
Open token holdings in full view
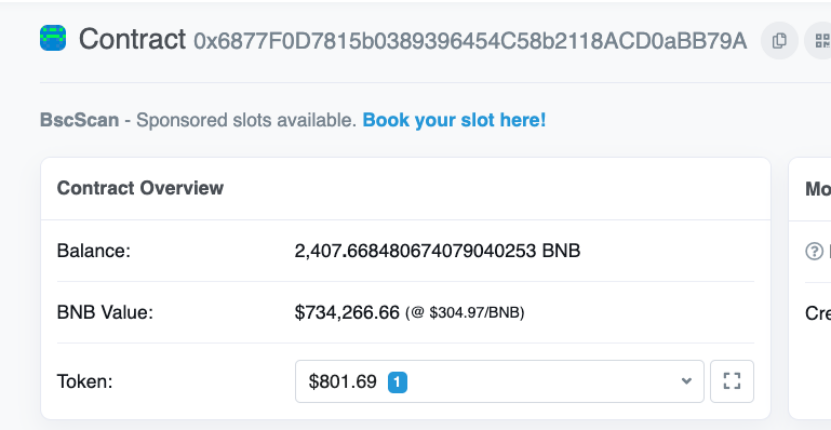click(732, 381)
